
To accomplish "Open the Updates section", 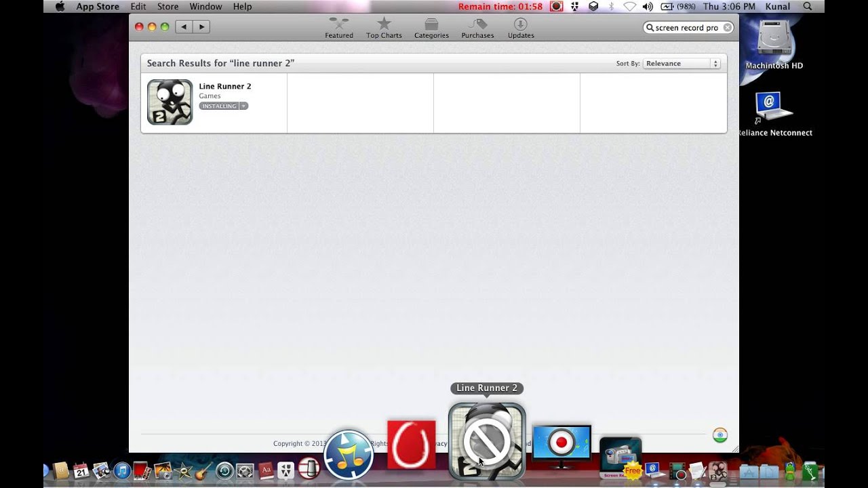I will [x=521, y=28].
